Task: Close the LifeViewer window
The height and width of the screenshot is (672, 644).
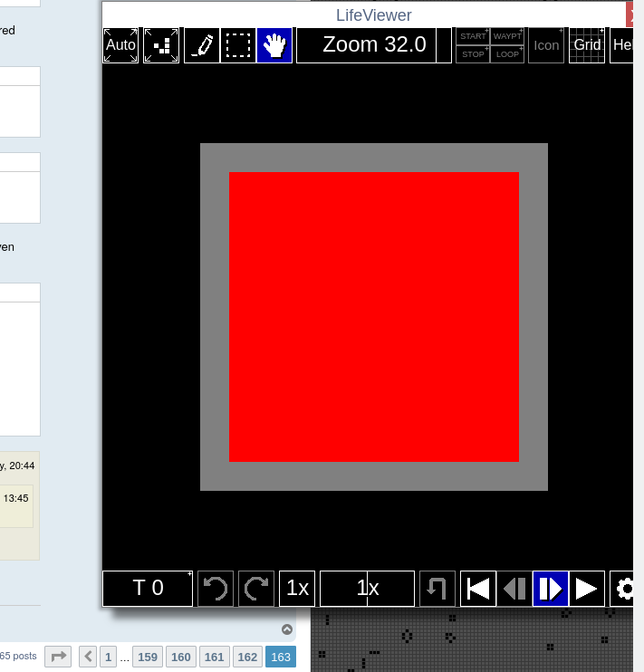Action: (630, 15)
